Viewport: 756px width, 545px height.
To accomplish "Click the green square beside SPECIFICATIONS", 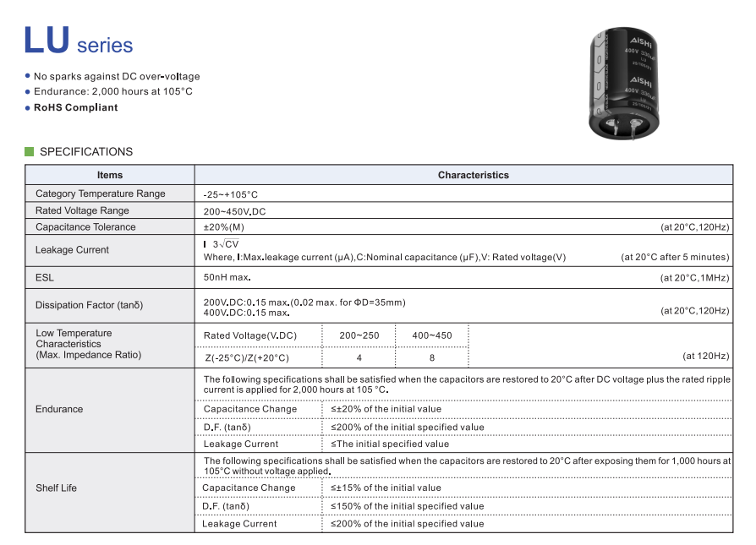I will (30, 152).
